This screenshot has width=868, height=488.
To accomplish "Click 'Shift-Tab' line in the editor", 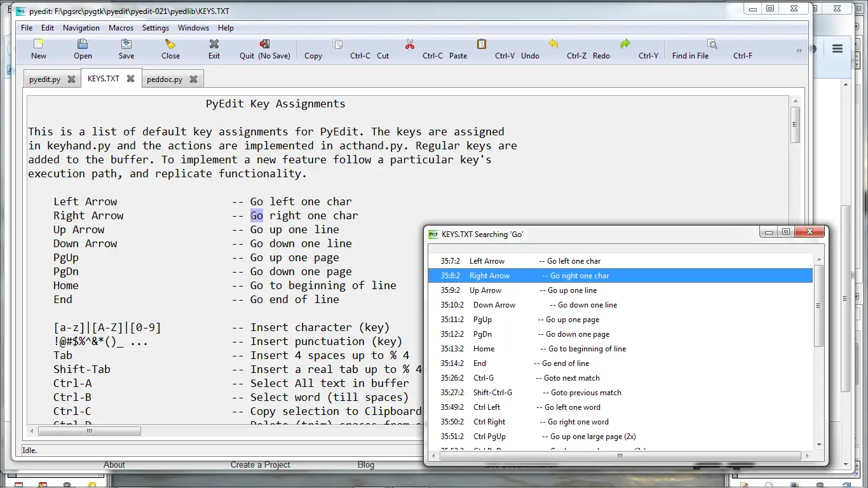I will (82, 369).
